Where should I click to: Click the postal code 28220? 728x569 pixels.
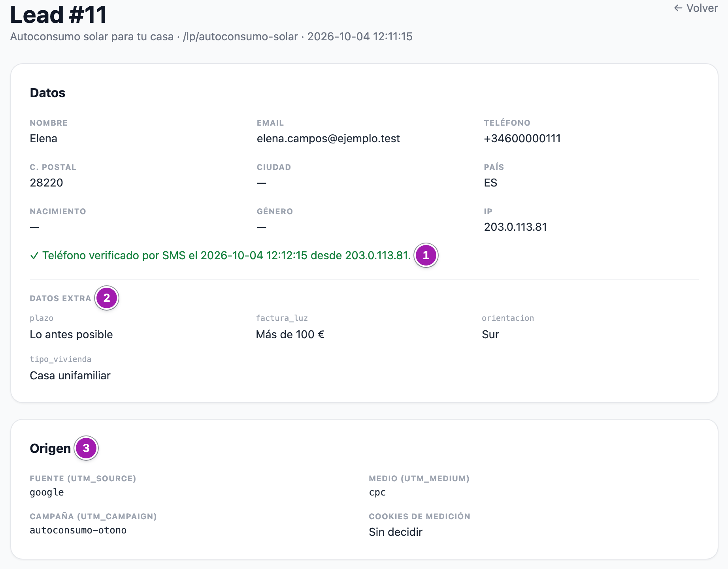tap(46, 183)
